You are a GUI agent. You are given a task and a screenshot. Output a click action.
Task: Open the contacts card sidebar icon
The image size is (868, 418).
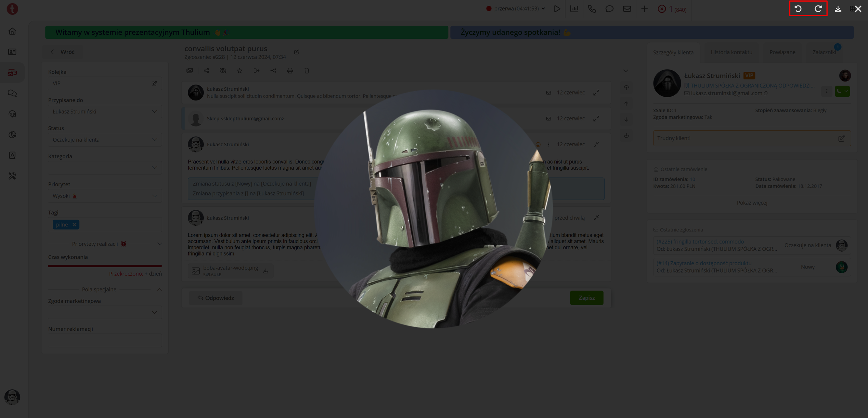tap(12, 52)
